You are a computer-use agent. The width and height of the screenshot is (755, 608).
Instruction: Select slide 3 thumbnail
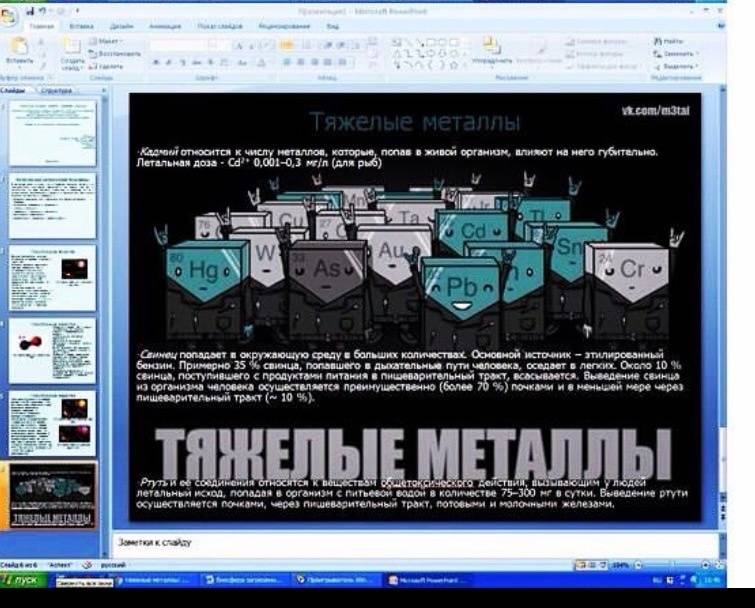52,278
